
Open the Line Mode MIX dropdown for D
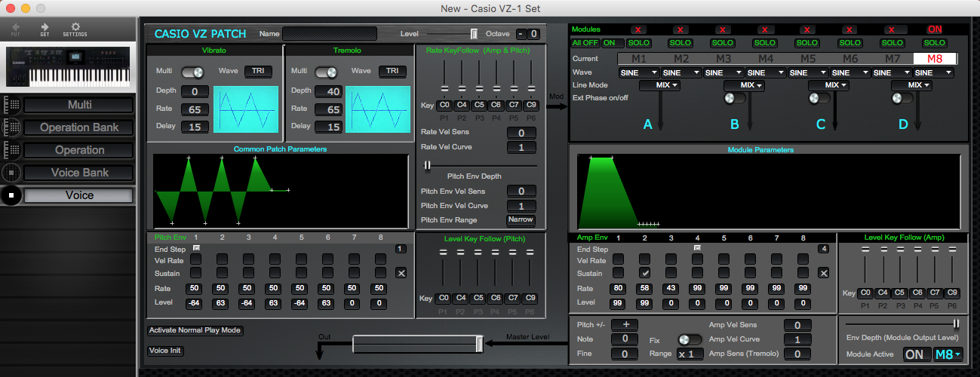click(912, 86)
